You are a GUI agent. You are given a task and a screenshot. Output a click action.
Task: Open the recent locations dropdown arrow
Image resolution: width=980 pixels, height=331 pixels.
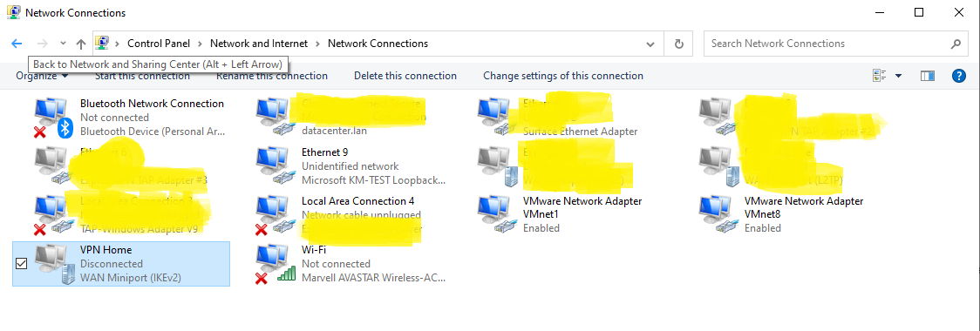(x=63, y=44)
